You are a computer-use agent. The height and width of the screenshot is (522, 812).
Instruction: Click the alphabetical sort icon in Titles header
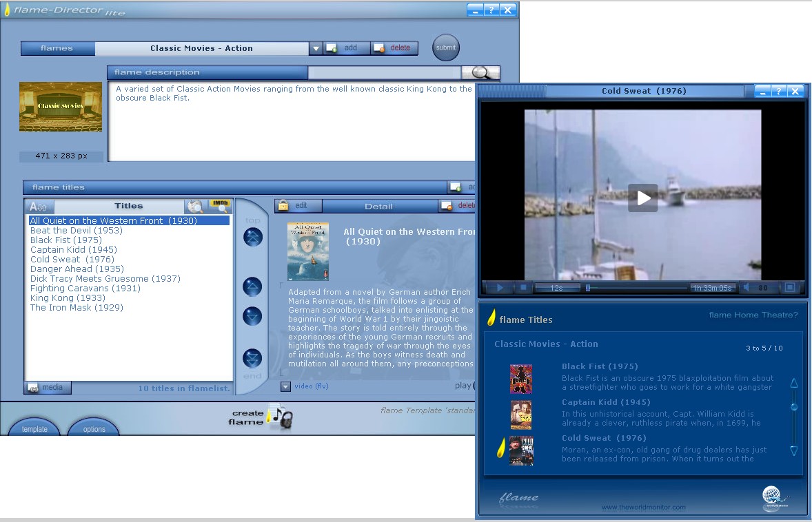click(x=39, y=207)
